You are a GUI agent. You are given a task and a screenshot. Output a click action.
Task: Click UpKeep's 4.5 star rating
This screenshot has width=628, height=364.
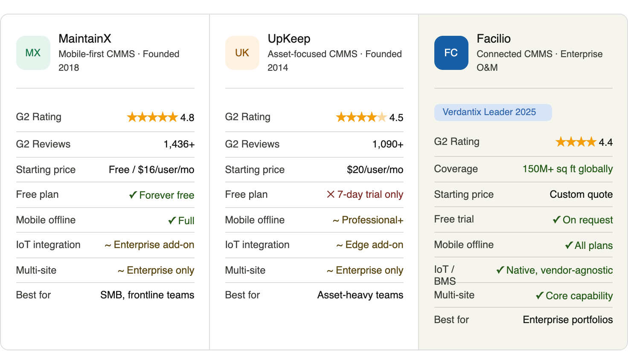(x=369, y=117)
